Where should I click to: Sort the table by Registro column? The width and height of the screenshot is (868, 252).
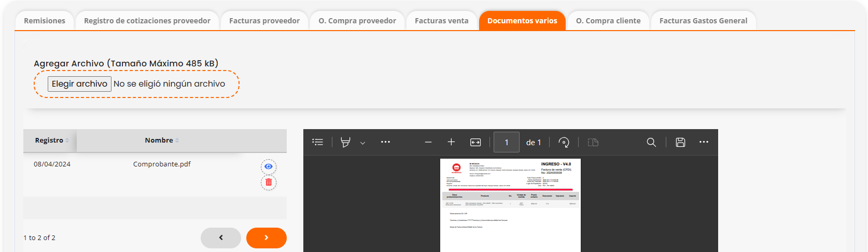point(50,141)
